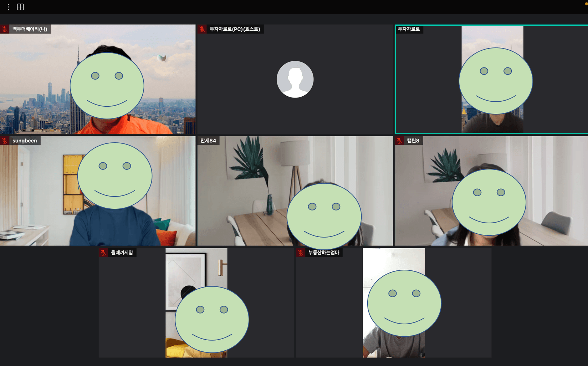Select the sungbeen name label
This screenshot has height=366, width=588.
pos(25,141)
